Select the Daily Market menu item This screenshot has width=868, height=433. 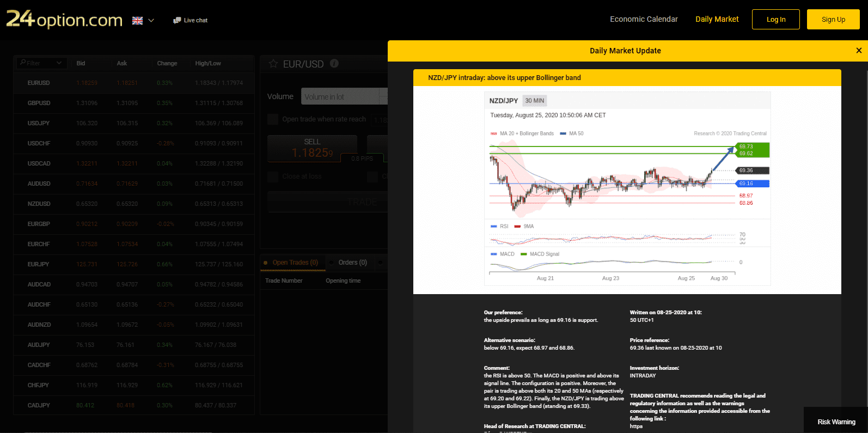(717, 19)
